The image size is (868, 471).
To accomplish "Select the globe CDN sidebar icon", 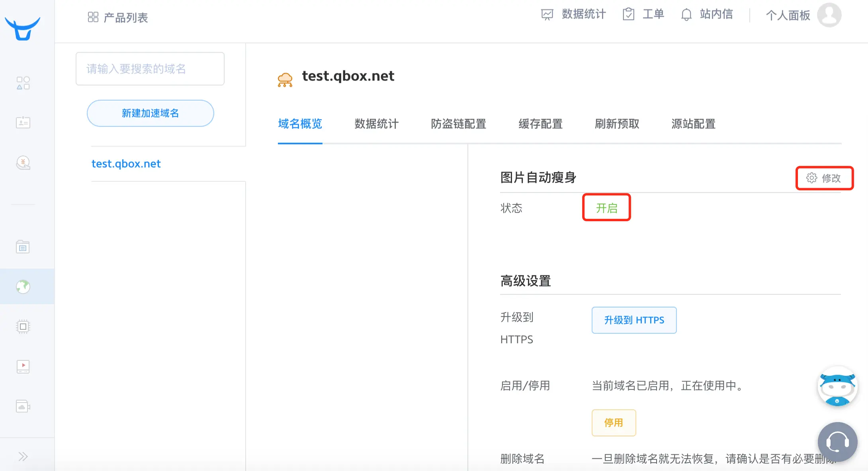I will coord(23,286).
